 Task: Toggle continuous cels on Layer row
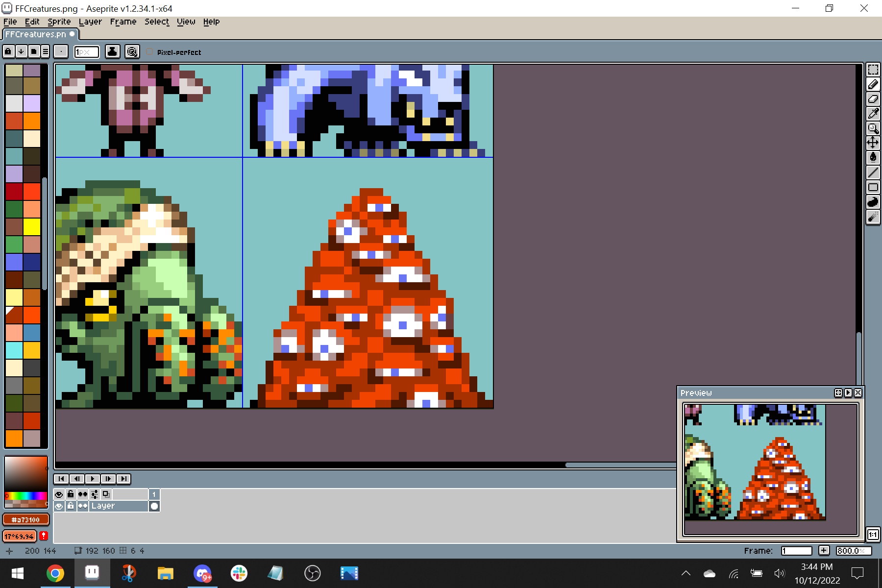[83, 506]
